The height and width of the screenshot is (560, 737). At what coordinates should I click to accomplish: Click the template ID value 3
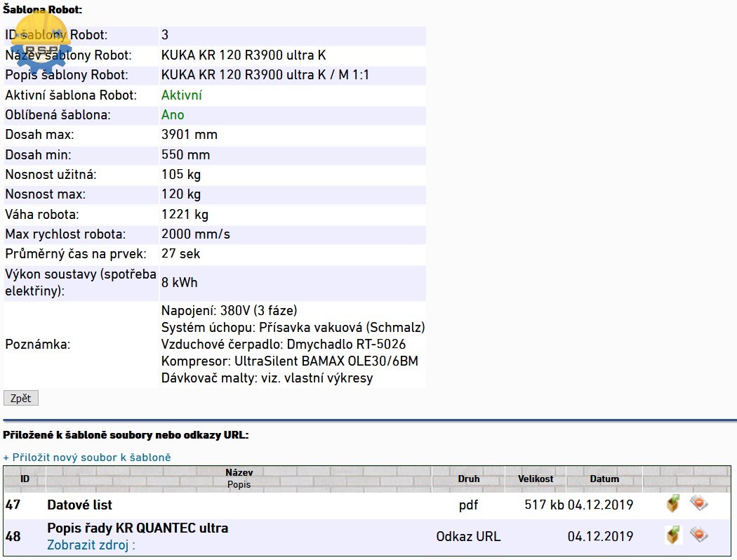(x=164, y=35)
